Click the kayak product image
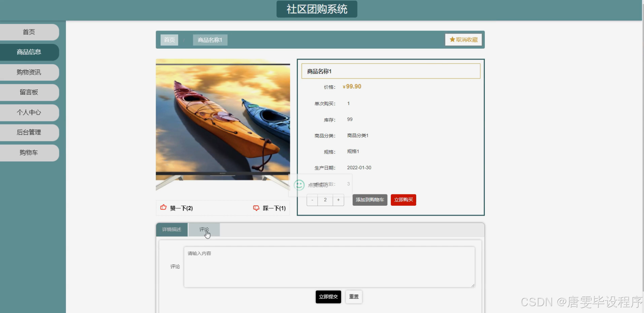The height and width of the screenshot is (313, 644). point(223,125)
